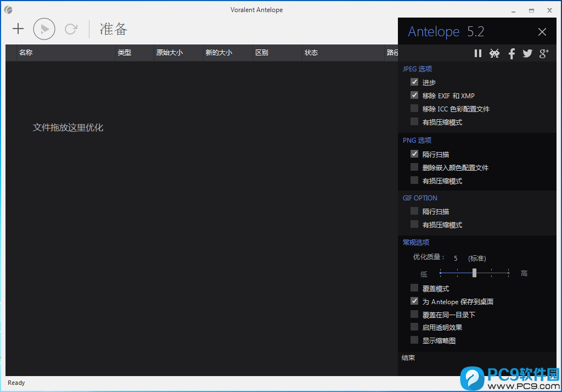Click the PNG 选项 section heading

(x=417, y=140)
